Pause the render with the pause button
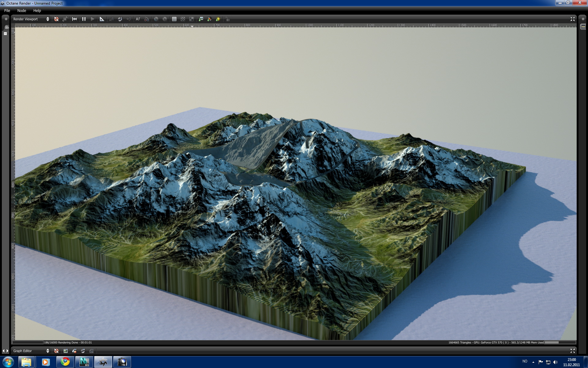 pos(84,19)
